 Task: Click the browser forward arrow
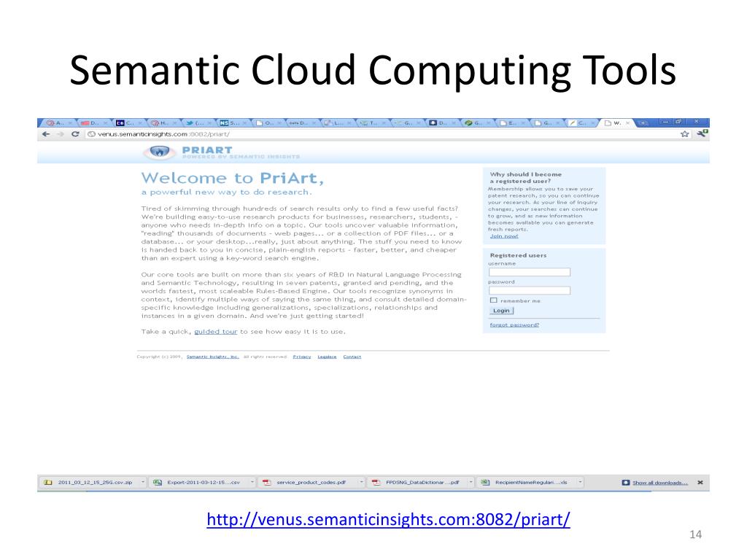[61, 134]
